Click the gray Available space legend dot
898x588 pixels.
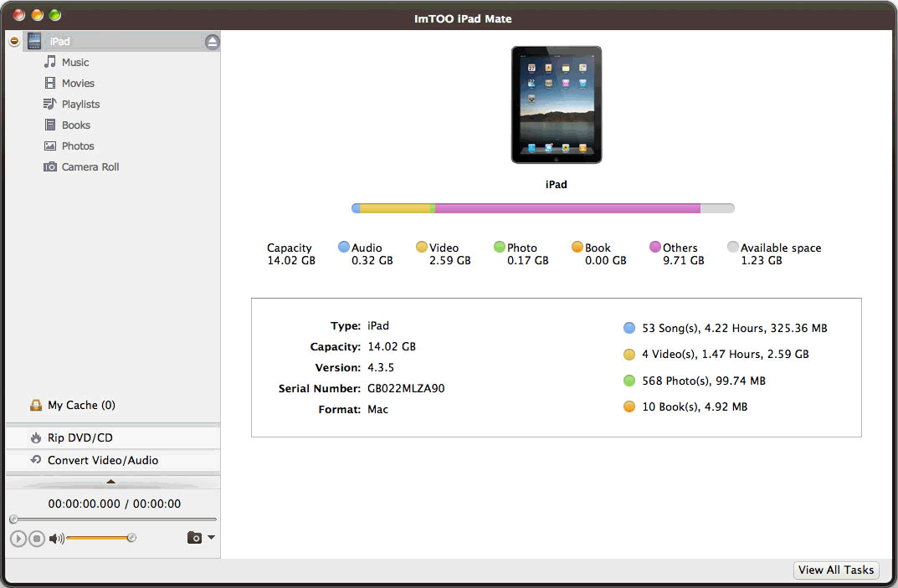pyautogui.click(x=733, y=247)
